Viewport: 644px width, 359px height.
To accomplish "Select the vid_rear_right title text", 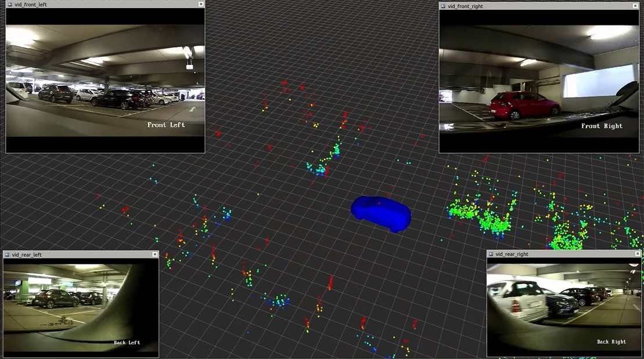I will [x=512, y=254].
